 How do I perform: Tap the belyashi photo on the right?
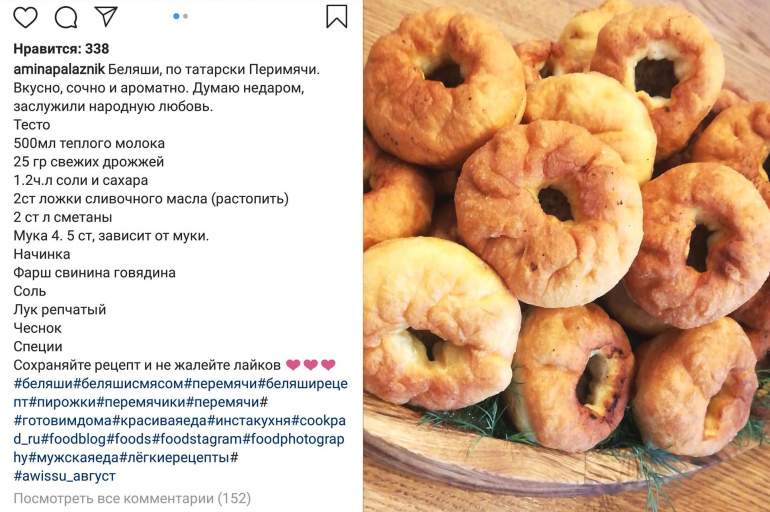tap(567, 256)
